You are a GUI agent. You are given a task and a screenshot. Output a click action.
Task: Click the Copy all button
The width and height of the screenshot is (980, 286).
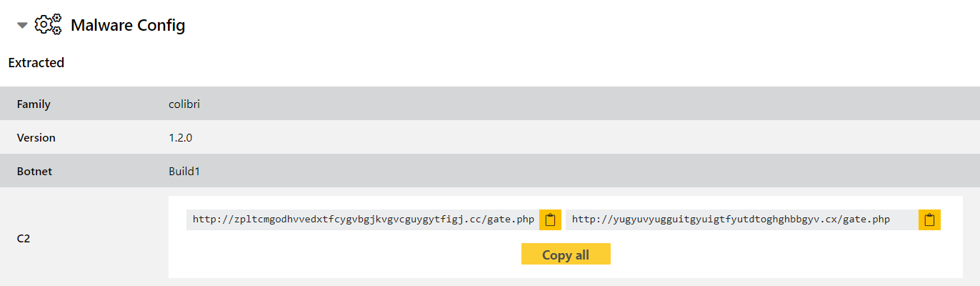(x=566, y=255)
